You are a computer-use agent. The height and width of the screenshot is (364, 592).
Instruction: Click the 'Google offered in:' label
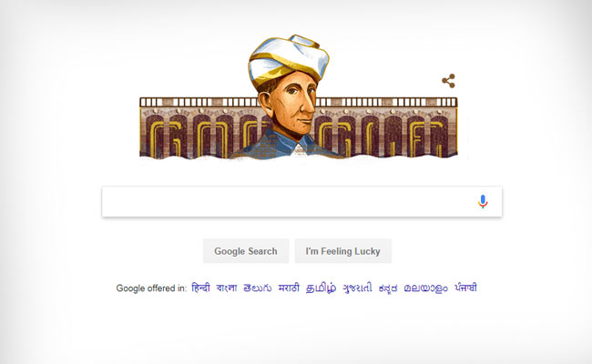coord(151,288)
